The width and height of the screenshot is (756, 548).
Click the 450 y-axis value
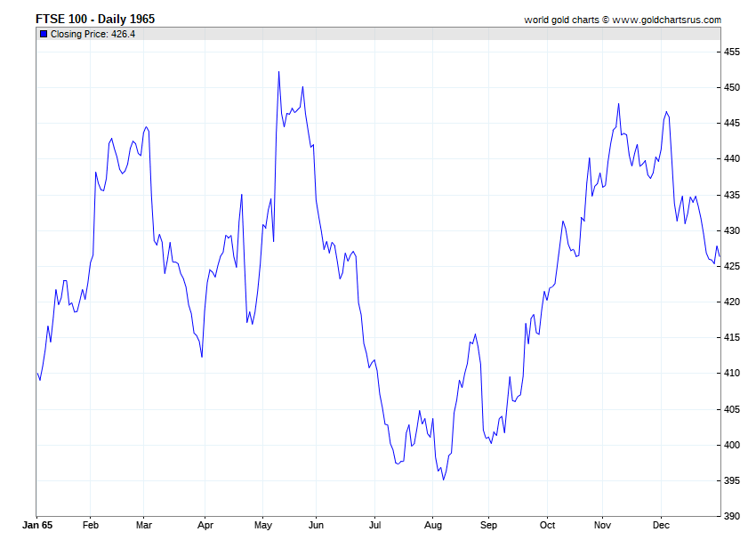(732, 87)
